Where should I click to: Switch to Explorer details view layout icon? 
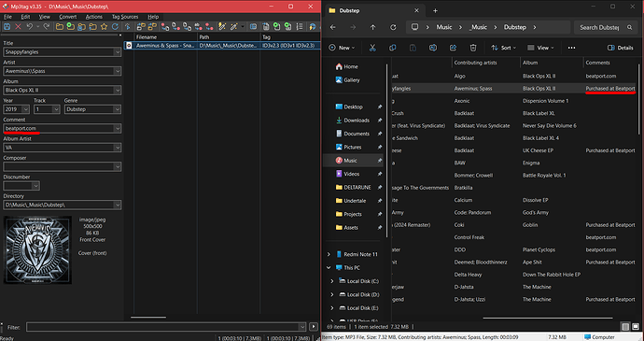click(625, 327)
